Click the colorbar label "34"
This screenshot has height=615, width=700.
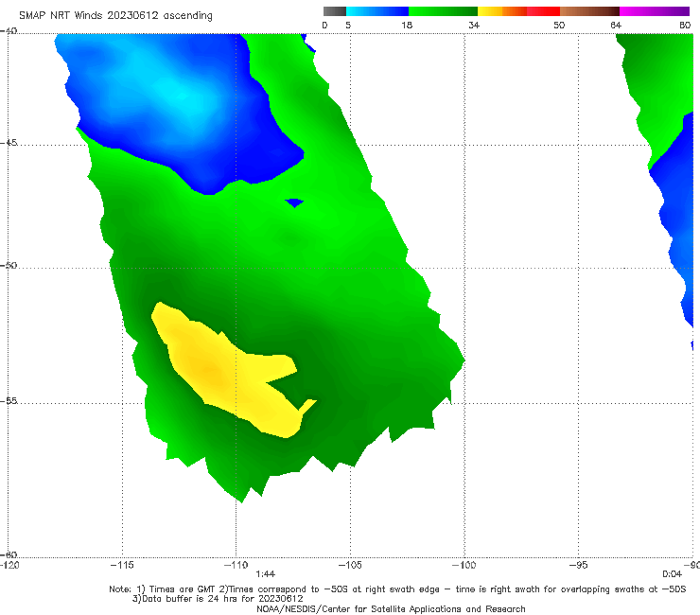474,25
